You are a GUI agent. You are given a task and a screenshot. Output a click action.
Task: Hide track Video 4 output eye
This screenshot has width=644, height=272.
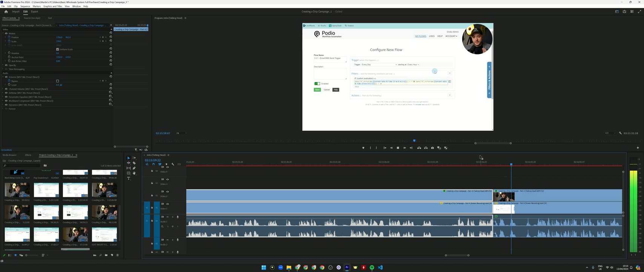(x=168, y=167)
